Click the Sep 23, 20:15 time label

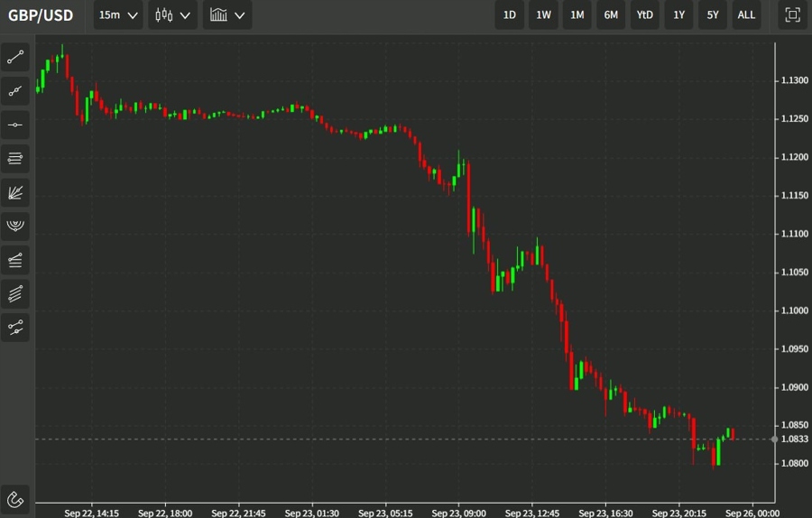click(x=678, y=513)
